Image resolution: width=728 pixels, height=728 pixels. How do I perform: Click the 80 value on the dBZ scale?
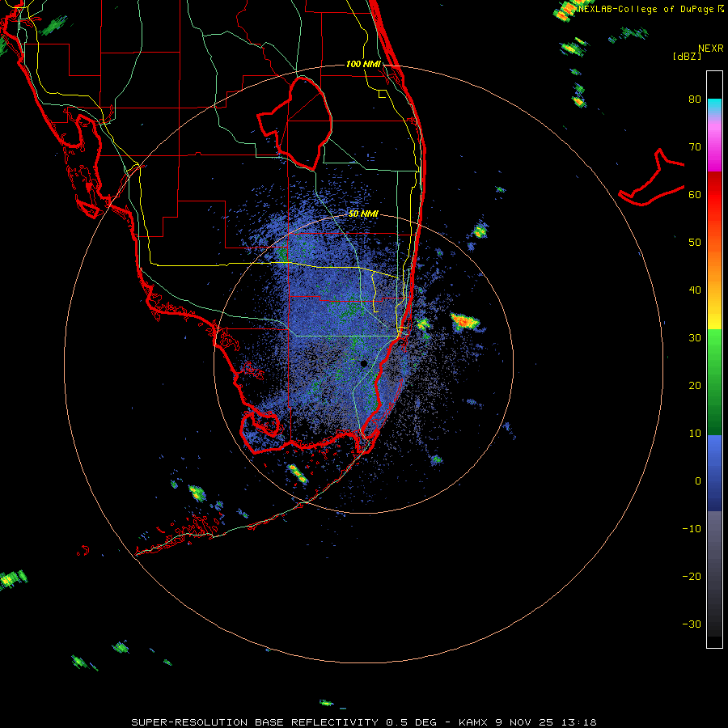(695, 99)
